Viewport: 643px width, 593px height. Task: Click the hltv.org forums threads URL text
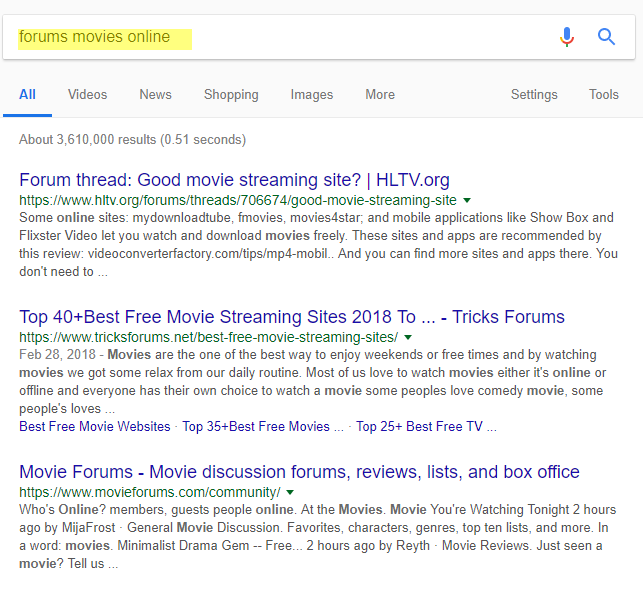click(238, 201)
